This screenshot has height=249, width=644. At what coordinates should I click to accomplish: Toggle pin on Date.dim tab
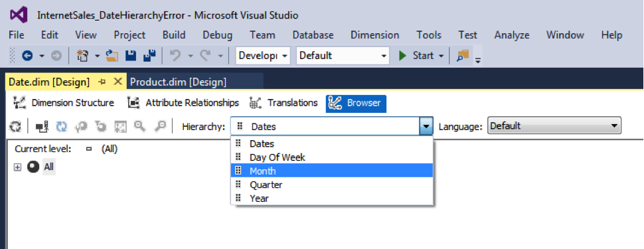pyautogui.click(x=103, y=82)
